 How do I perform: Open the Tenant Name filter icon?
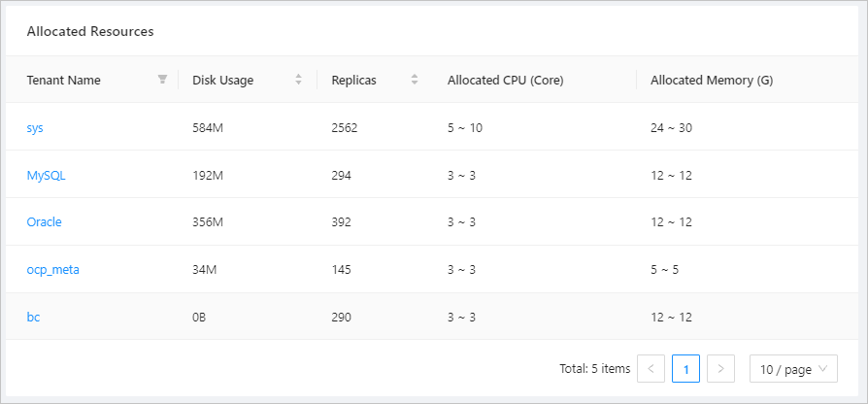(x=162, y=79)
